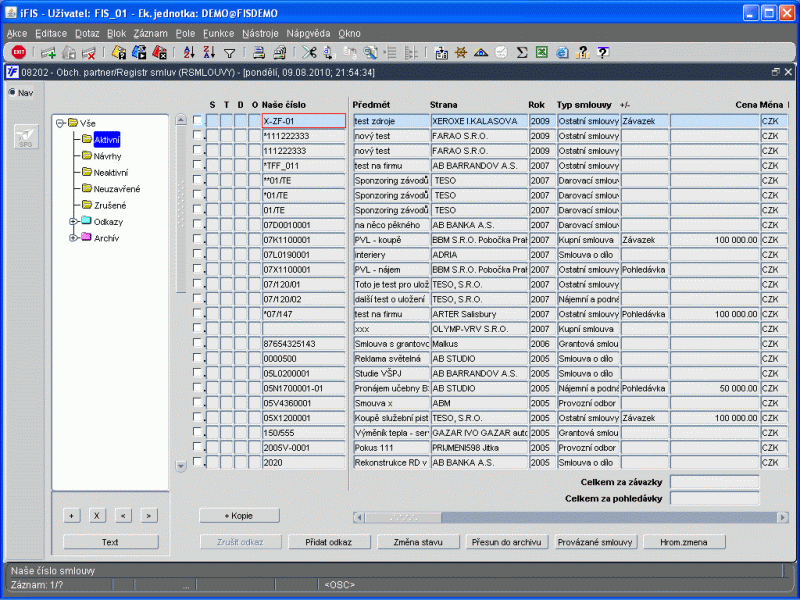Expand the Archív tree node
Screen dimensions: 800x600
point(73,238)
